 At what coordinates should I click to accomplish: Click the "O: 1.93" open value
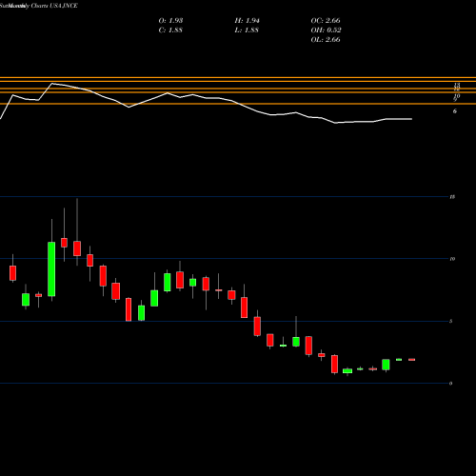pyautogui.click(x=170, y=21)
